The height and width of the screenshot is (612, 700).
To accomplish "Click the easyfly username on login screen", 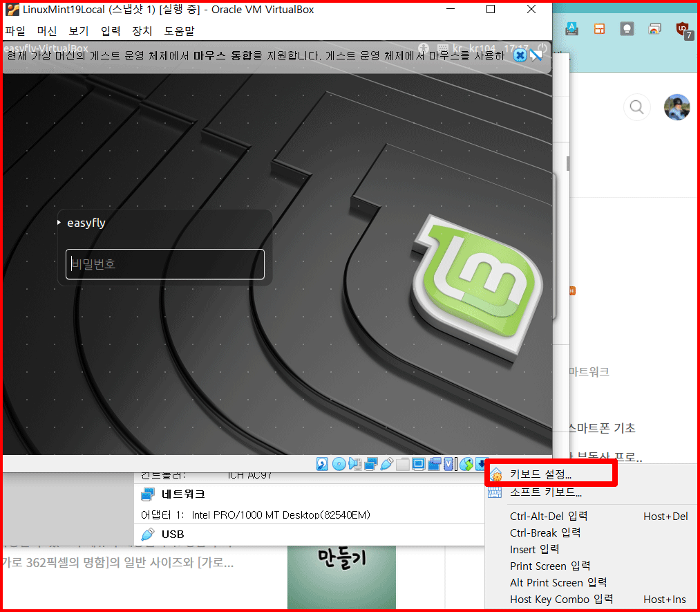I will pyautogui.click(x=86, y=223).
